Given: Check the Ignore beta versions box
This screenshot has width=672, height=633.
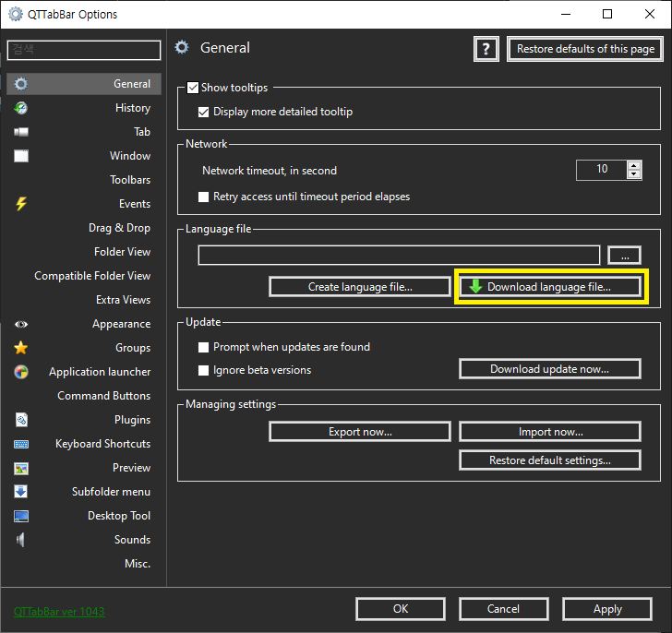Looking at the screenshot, I should (204, 370).
